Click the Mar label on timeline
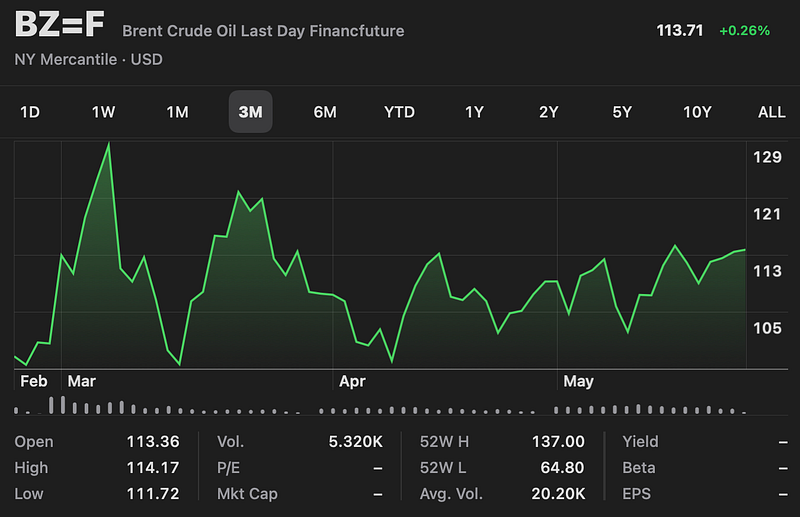The height and width of the screenshot is (517, 800). [x=80, y=381]
